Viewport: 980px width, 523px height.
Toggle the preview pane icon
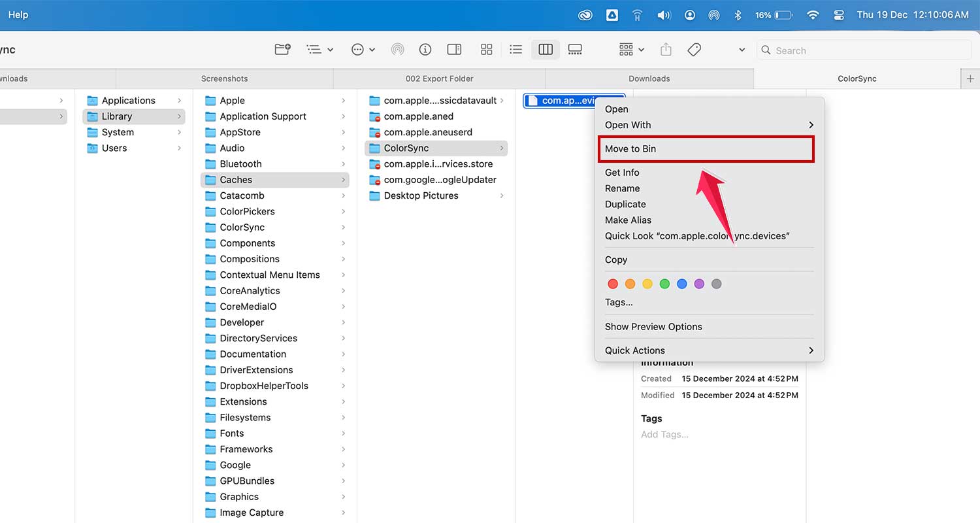[454, 49]
